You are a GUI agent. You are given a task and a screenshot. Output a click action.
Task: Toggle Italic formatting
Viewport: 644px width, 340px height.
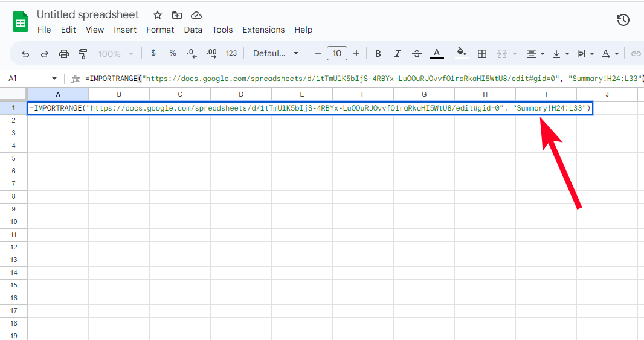397,53
